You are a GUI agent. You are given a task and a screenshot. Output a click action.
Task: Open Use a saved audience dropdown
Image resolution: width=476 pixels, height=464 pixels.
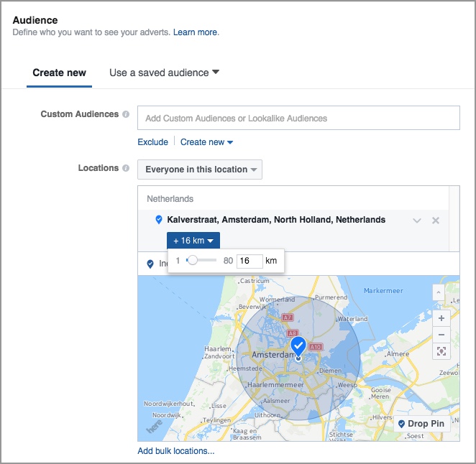point(164,73)
